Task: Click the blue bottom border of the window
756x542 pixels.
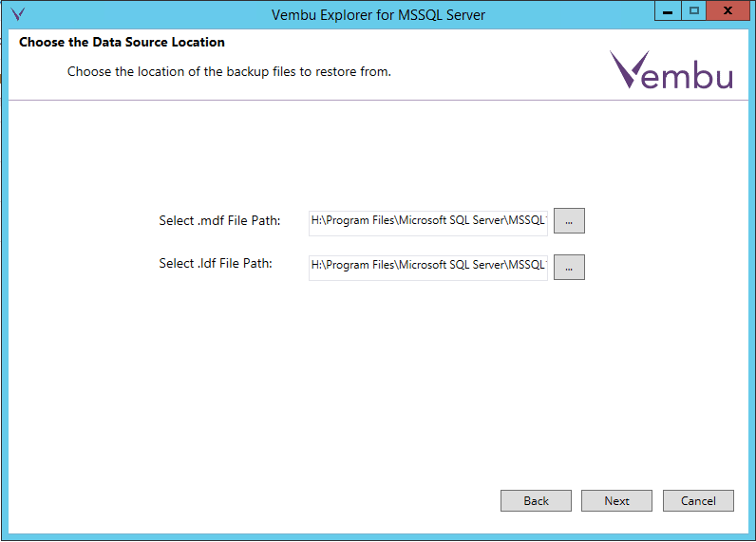Action: click(x=380, y=537)
